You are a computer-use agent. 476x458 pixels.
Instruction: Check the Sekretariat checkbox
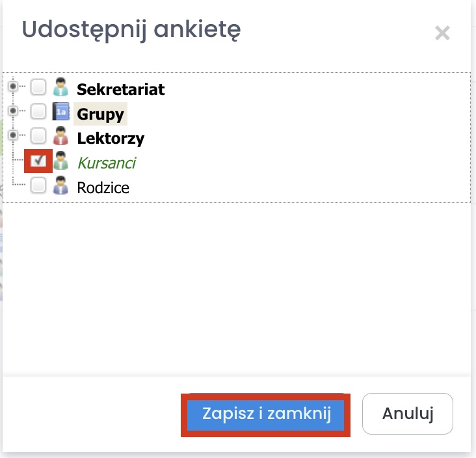click(x=38, y=87)
